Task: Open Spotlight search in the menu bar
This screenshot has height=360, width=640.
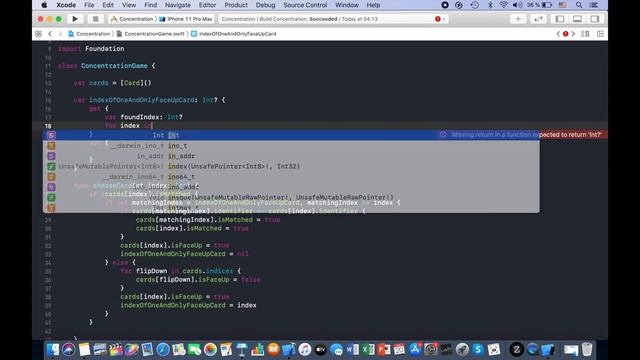Action: [x=579, y=5]
